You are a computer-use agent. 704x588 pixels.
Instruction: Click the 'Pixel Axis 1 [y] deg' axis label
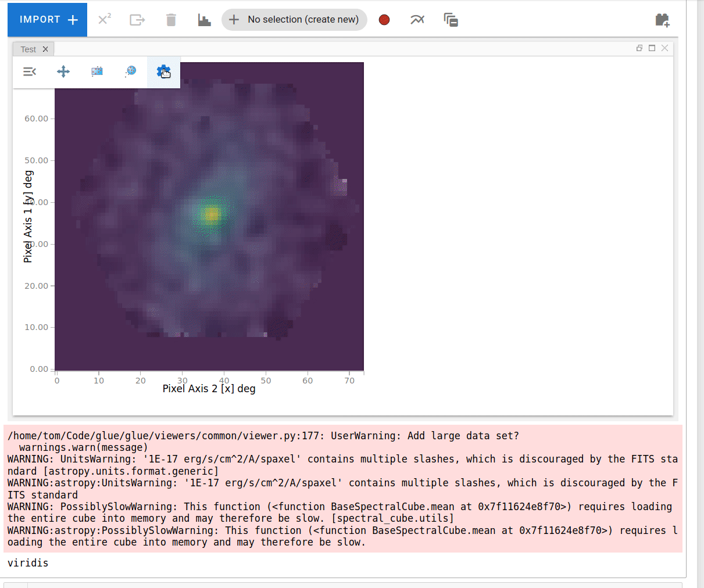coord(28,217)
